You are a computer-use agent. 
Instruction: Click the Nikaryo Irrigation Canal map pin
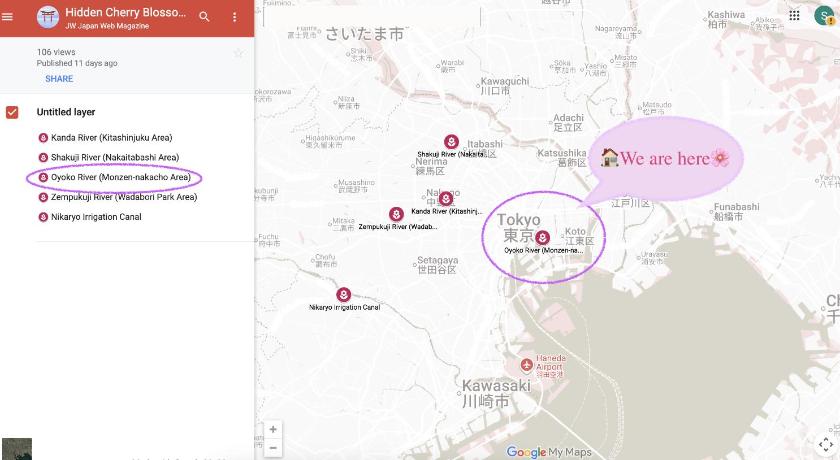coord(344,295)
